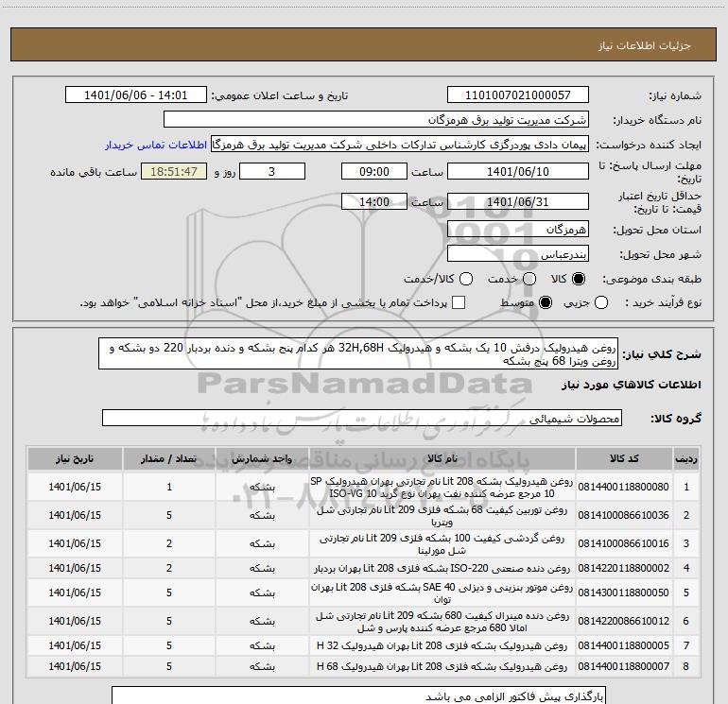Click the product name in row 5 (SAE 40)

click(x=442, y=593)
